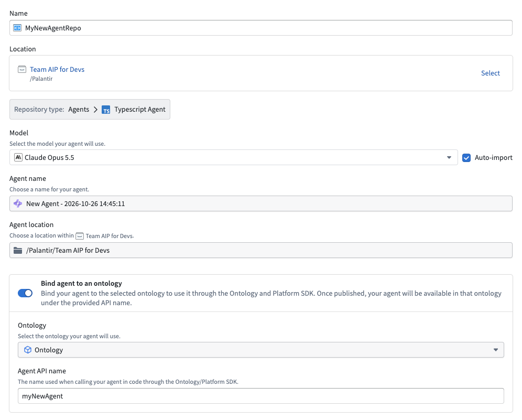522x420 pixels.
Task: Click the Ontology dropdown caret
Action: coord(495,350)
